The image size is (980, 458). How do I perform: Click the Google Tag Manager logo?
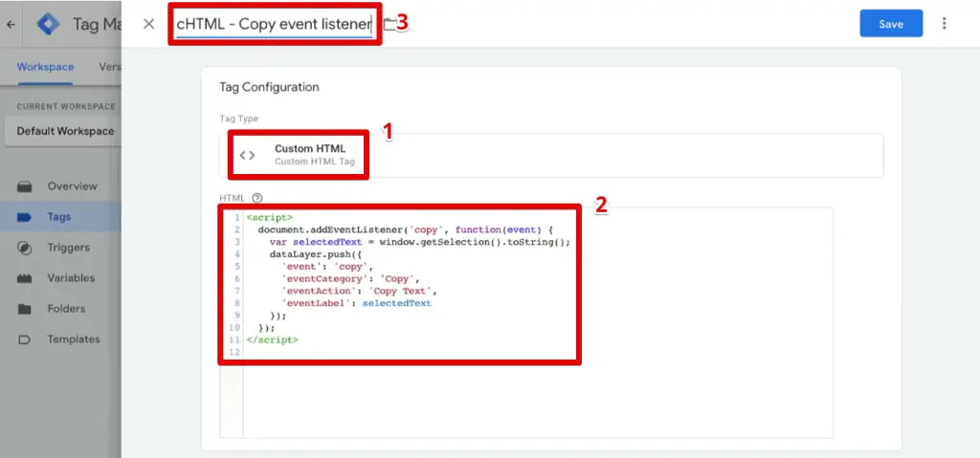point(49,24)
